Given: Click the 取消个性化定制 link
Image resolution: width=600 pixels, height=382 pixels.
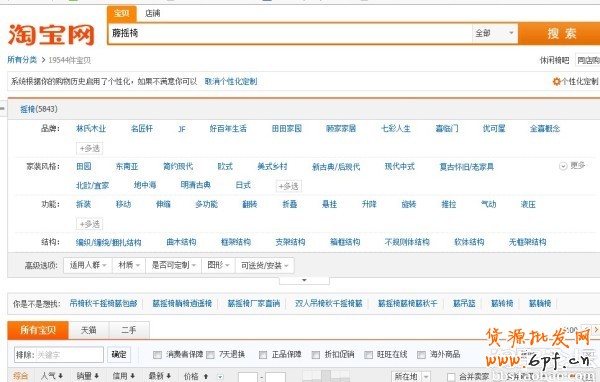Looking at the screenshot, I should [230, 81].
